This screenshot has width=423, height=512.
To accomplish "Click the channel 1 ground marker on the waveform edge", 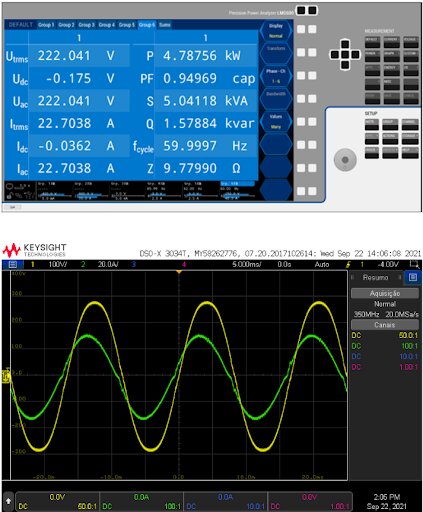I will [x=6, y=376].
